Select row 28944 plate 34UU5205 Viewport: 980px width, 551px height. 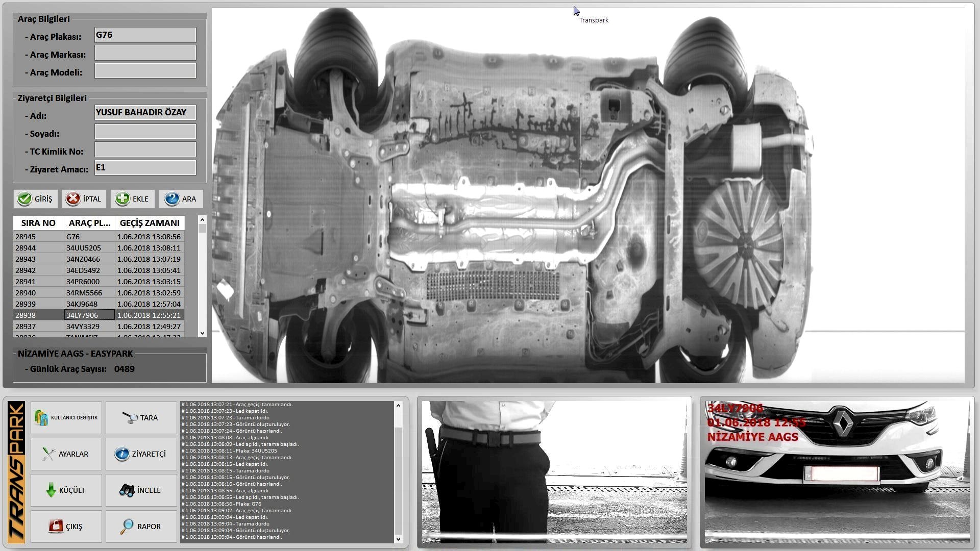point(99,248)
